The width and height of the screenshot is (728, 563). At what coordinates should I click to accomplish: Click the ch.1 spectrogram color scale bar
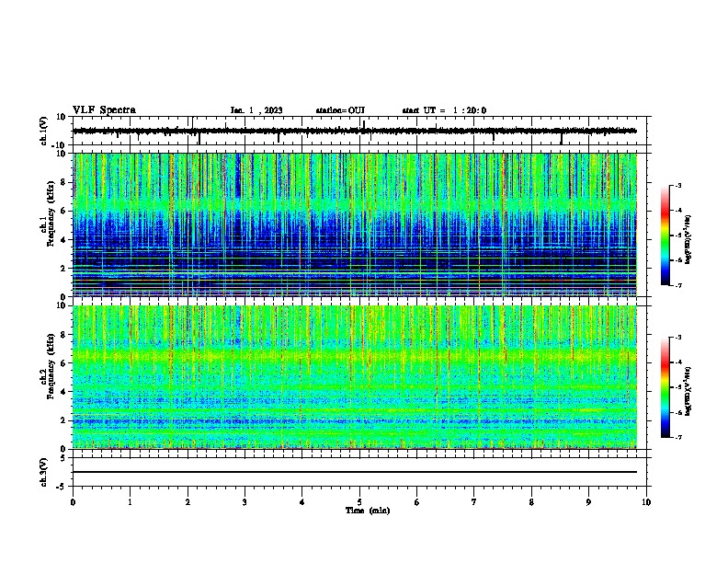point(665,236)
